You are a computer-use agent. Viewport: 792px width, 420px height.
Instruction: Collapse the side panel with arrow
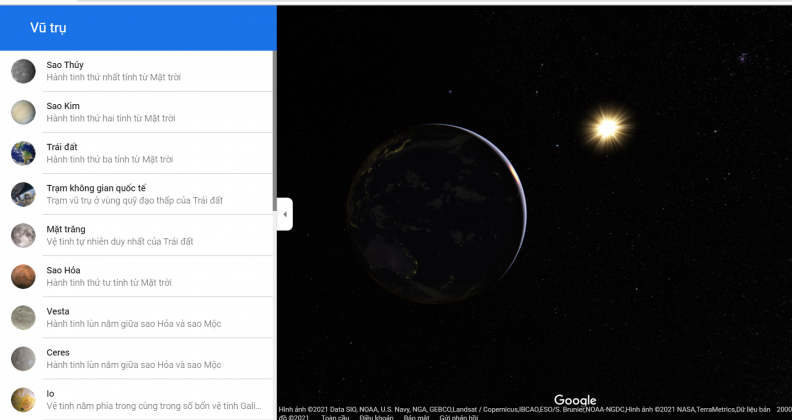[x=285, y=214]
